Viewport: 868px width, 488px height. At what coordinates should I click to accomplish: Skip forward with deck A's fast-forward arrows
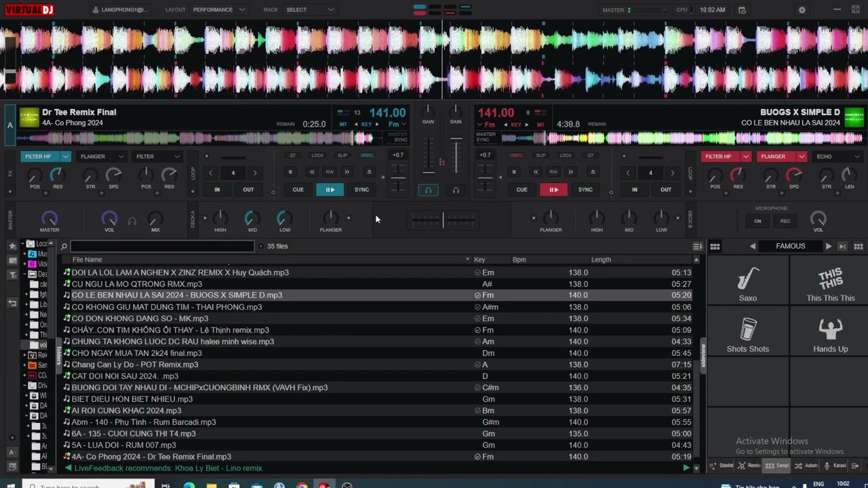click(347, 172)
